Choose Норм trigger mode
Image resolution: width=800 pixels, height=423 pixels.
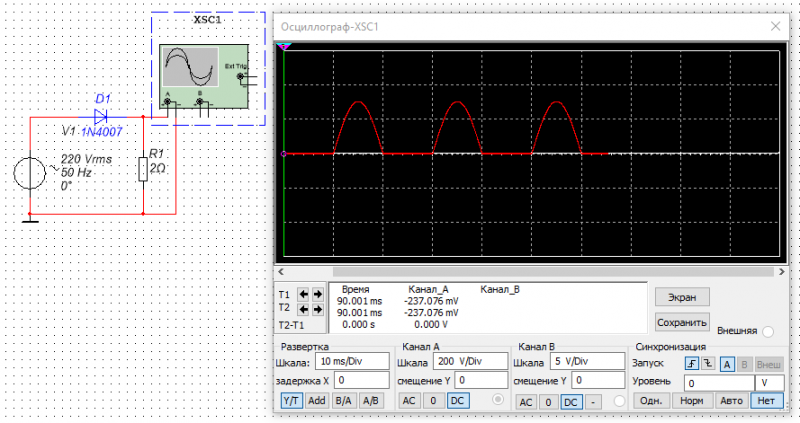pos(691,401)
